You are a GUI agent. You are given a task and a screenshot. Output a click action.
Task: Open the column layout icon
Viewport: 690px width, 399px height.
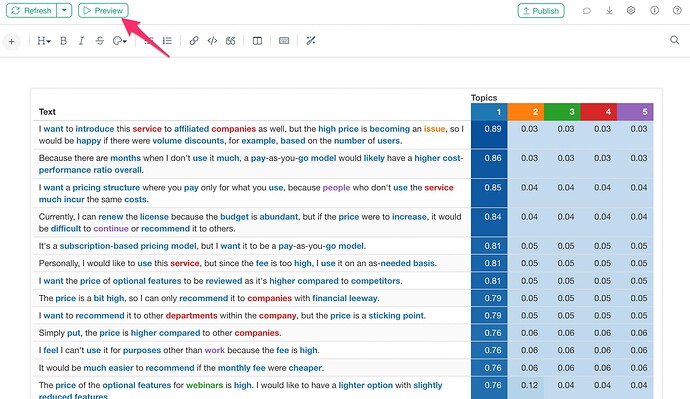pyautogui.click(x=257, y=41)
